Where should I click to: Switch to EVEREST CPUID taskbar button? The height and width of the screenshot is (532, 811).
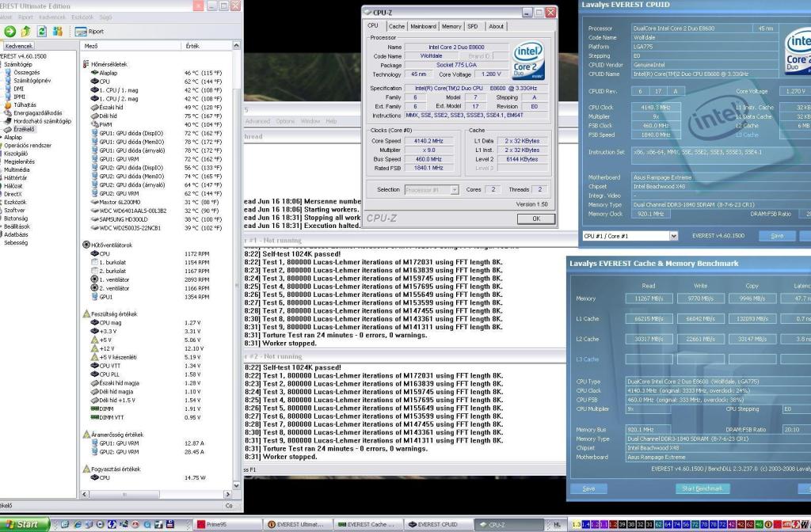coord(437,524)
